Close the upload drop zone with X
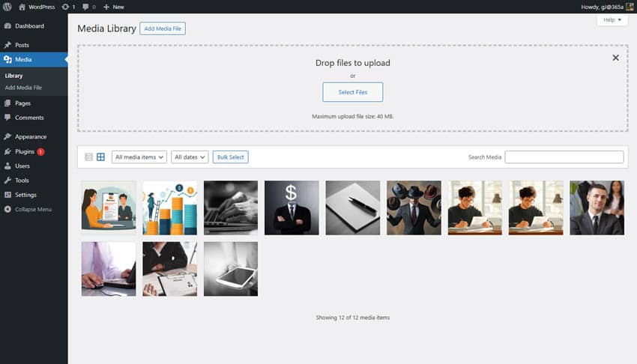Image resolution: width=637 pixels, height=364 pixels. pyautogui.click(x=615, y=58)
